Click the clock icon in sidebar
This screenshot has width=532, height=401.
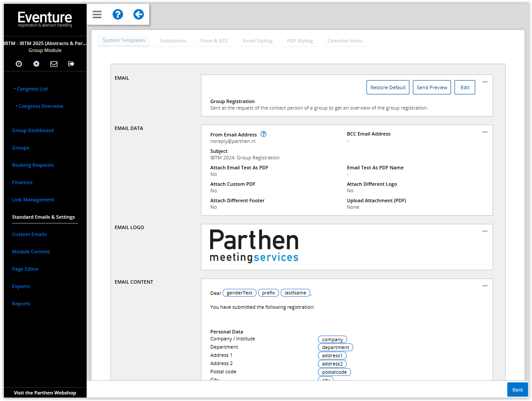click(x=19, y=64)
